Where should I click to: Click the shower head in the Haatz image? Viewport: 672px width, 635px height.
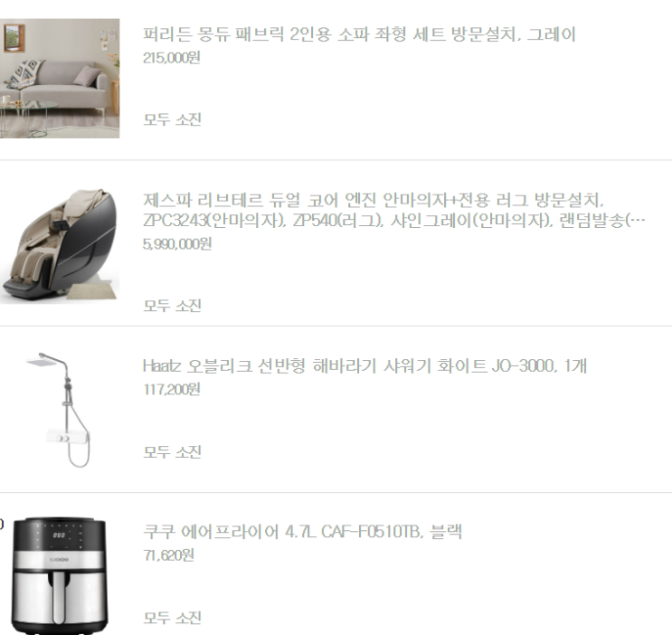[x=42, y=363]
